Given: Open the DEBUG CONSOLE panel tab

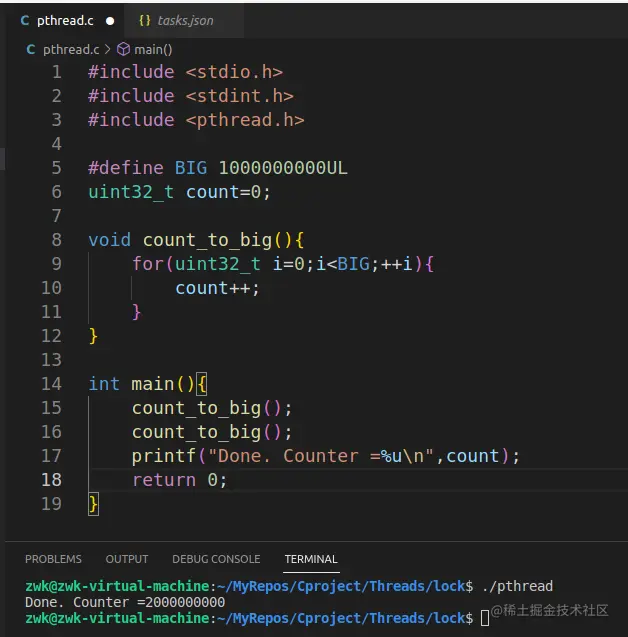Looking at the screenshot, I should [216, 559].
